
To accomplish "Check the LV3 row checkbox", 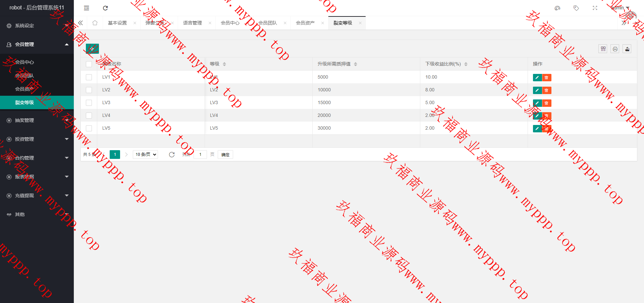I will pos(89,103).
